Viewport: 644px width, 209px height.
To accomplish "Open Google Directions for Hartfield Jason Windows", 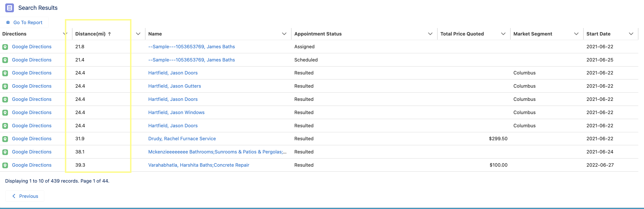I will point(32,112).
